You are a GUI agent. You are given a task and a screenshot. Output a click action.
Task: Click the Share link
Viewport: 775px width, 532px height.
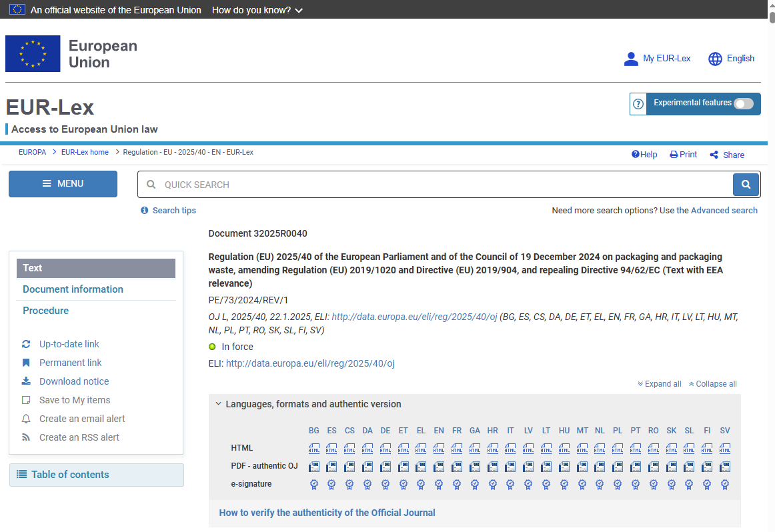click(727, 155)
